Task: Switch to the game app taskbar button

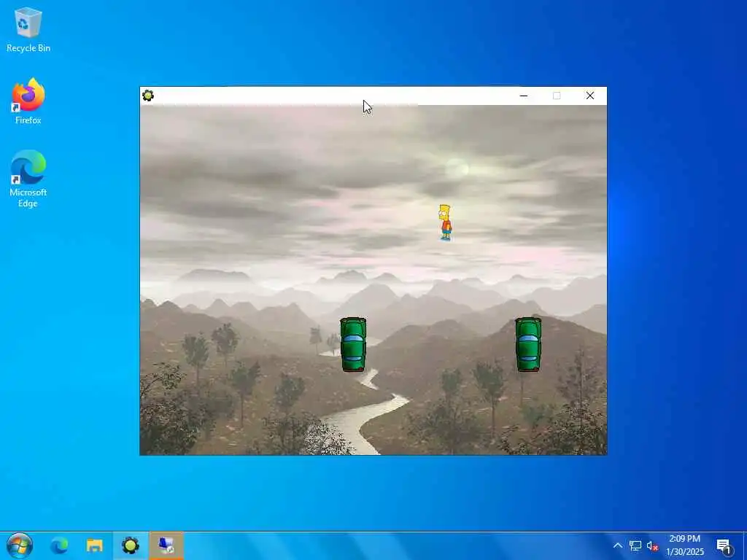Action: point(130,545)
